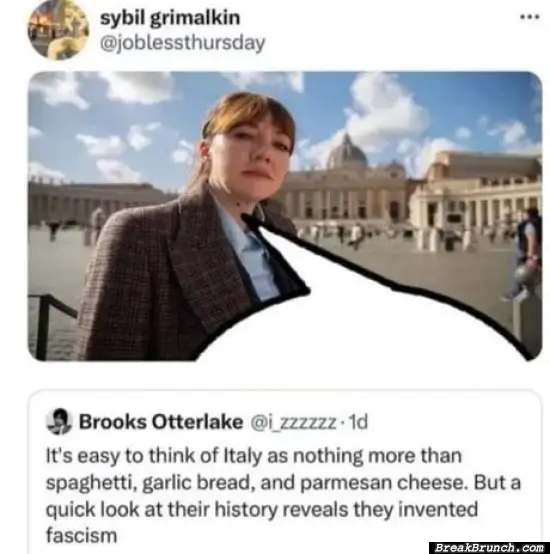Click the word fascism in quoted tweet

[x=82, y=535]
